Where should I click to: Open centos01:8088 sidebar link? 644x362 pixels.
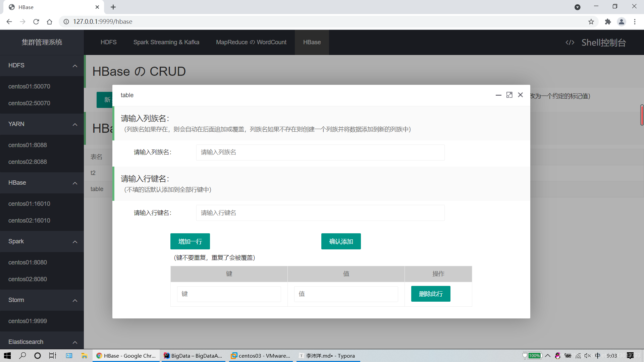click(28, 145)
